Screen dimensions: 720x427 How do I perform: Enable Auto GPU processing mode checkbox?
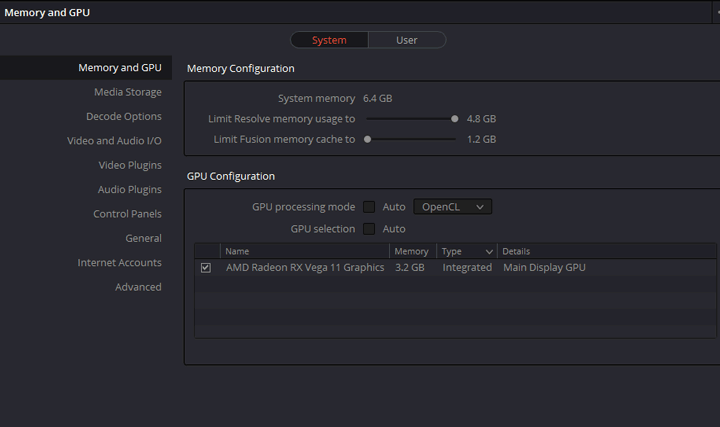[x=369, y=207]
